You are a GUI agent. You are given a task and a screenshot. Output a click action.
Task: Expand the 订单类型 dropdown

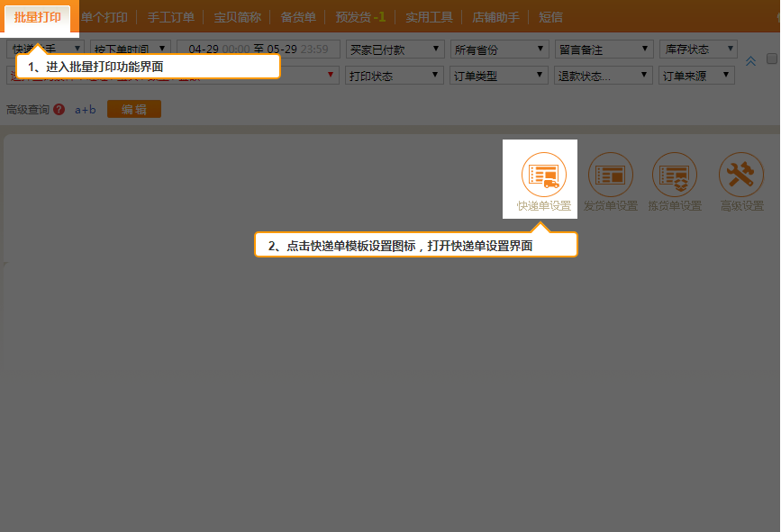500,77
